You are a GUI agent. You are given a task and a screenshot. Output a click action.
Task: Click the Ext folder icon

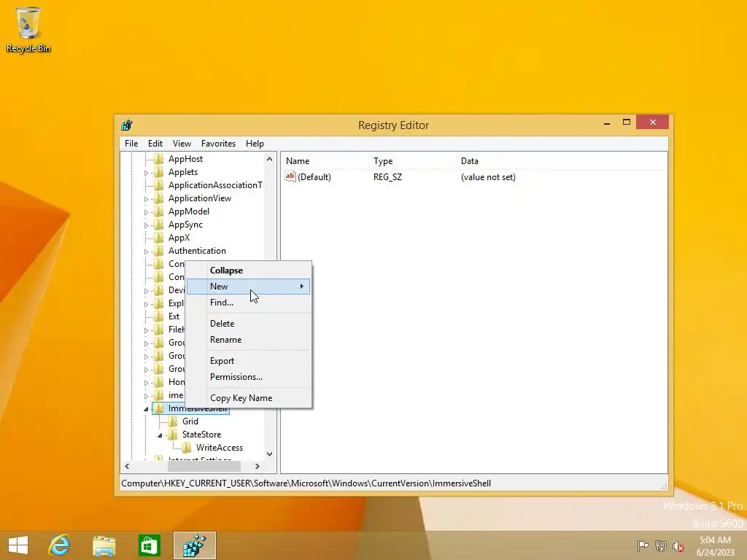click(x=159, y=316)
